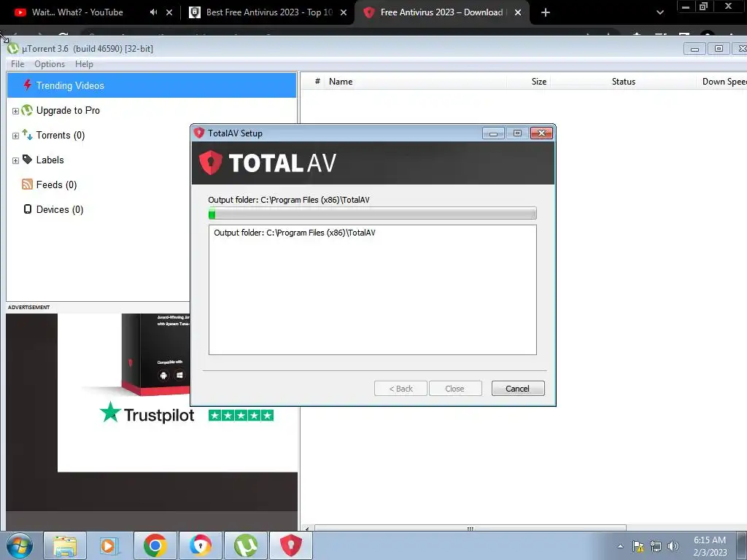
Task: Sort torrent list by Name column
Action: click(x=341, y=82)
